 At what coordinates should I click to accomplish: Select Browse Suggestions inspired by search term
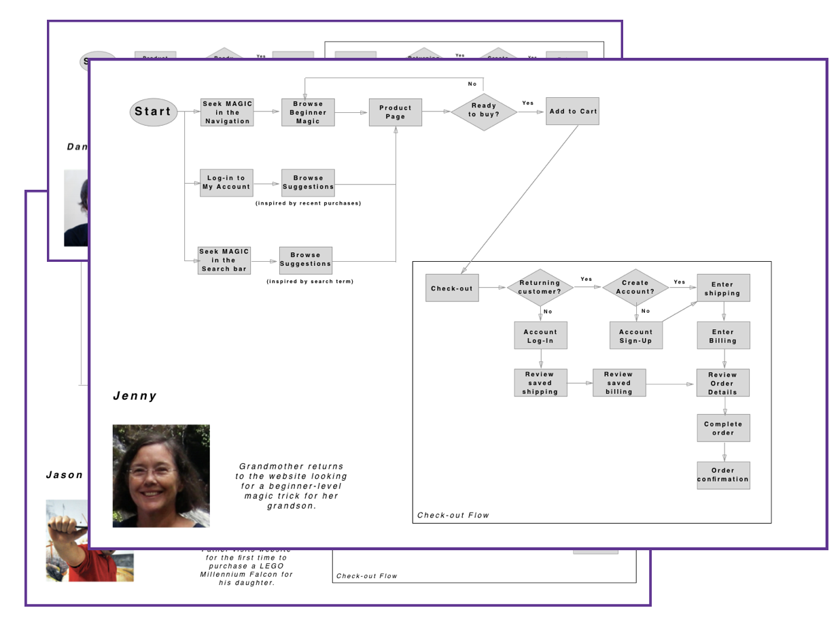coord(306,260)
